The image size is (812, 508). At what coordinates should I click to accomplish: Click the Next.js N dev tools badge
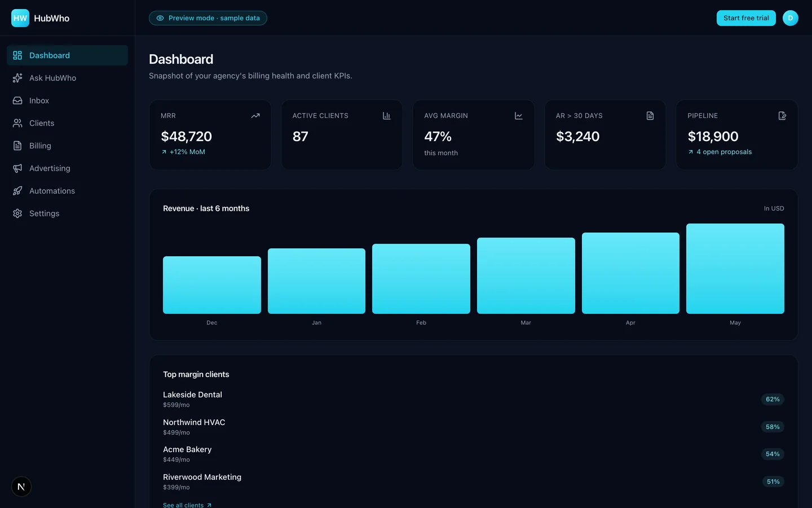tap(21, 487)
